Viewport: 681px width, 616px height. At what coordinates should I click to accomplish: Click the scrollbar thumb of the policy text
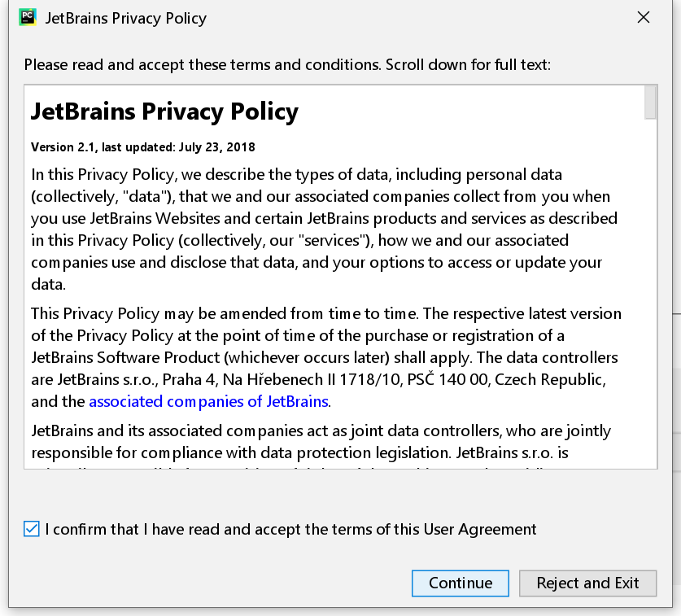point(650,103)
